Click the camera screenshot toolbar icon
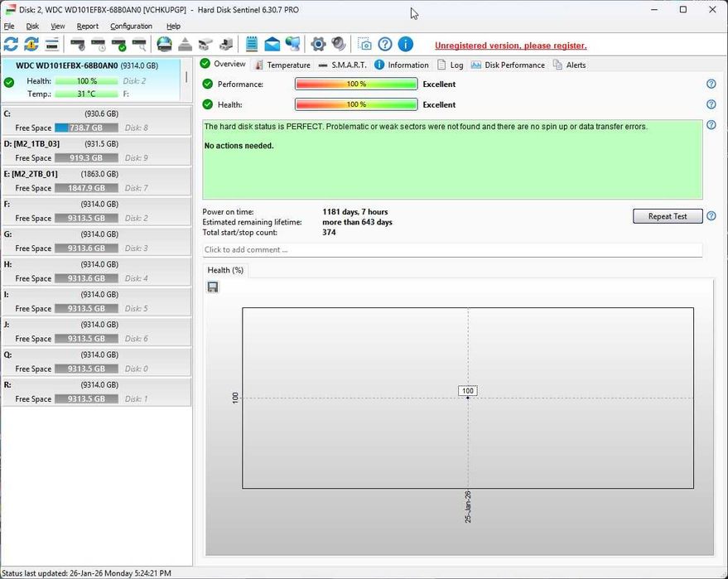This screenshot has height=579, width=728. click(364, 45)
